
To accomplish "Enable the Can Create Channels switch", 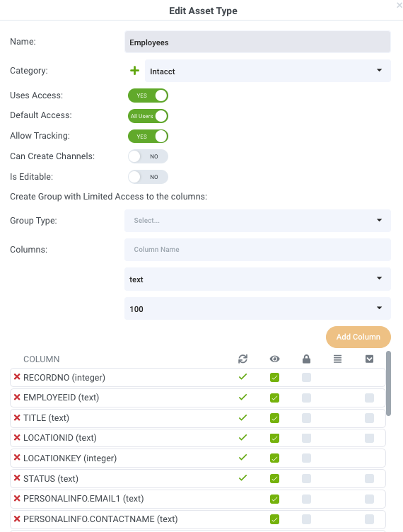I will tap(148, 156).
